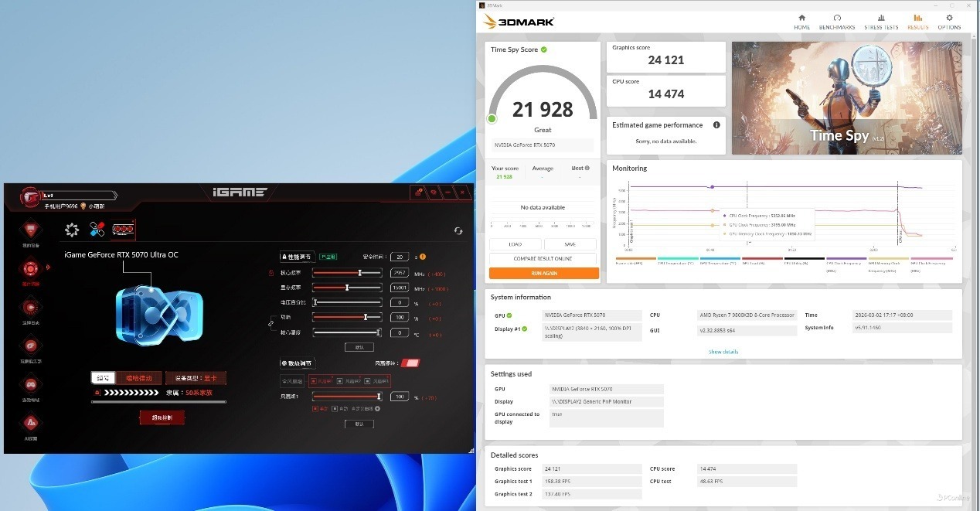Viewport: 980px width, 511px height.
Task: Click the memory clock field showing 15001
Action: [400, 288]
